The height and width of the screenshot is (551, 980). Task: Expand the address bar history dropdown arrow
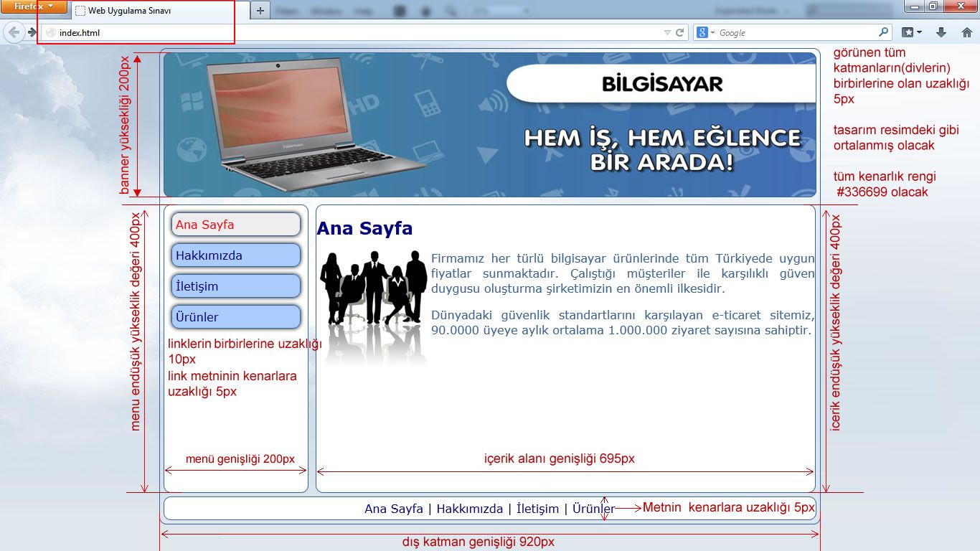tap(667, 32)
